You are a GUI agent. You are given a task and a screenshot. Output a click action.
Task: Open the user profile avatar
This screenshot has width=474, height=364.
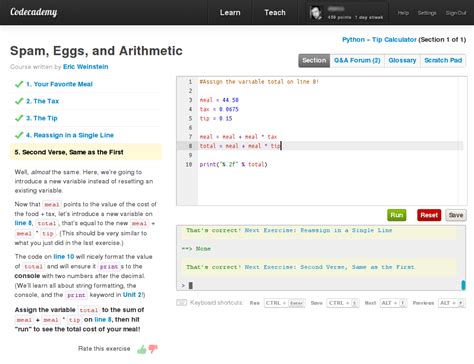[316, 13]
